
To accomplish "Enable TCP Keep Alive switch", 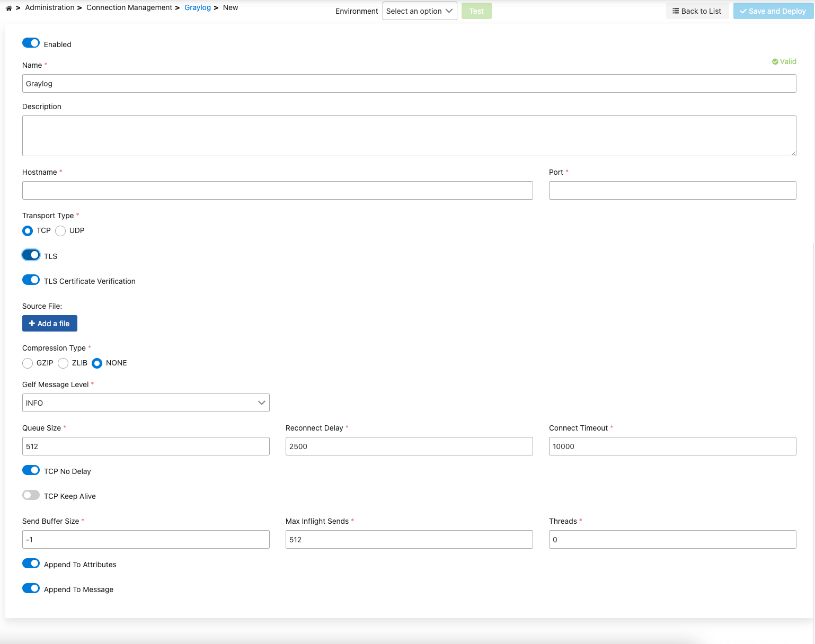I will coord(31,495).
